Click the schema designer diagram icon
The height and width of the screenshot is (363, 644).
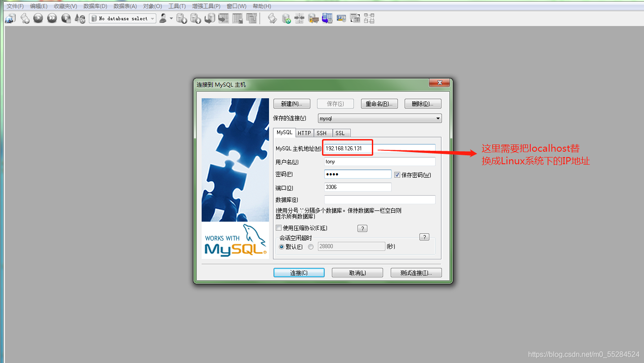(369, 18)
